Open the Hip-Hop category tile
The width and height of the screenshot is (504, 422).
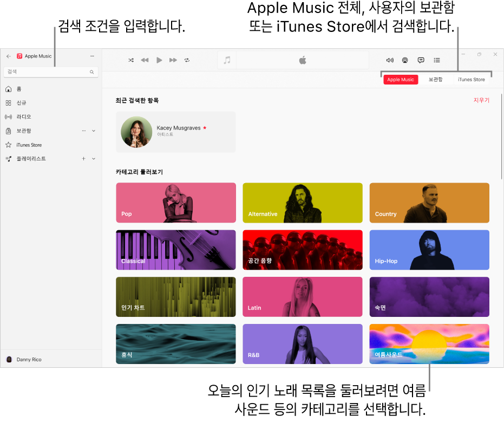click(x=429, y=250)
